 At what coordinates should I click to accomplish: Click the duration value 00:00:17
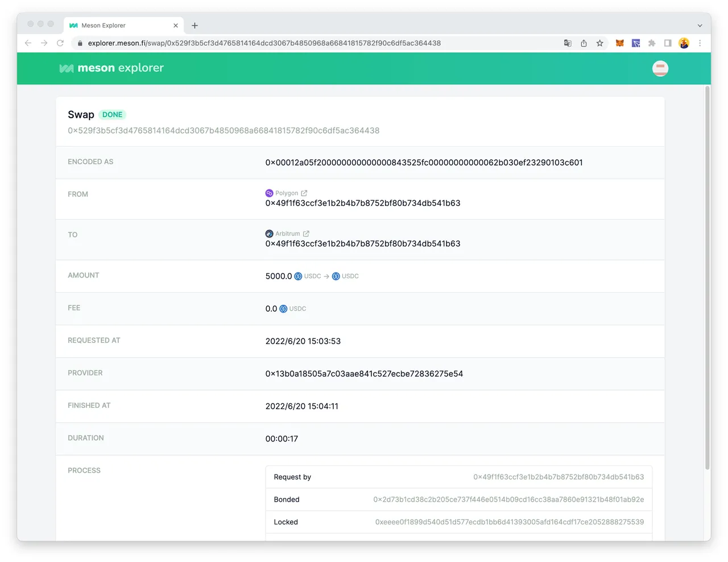pos(282,439)
